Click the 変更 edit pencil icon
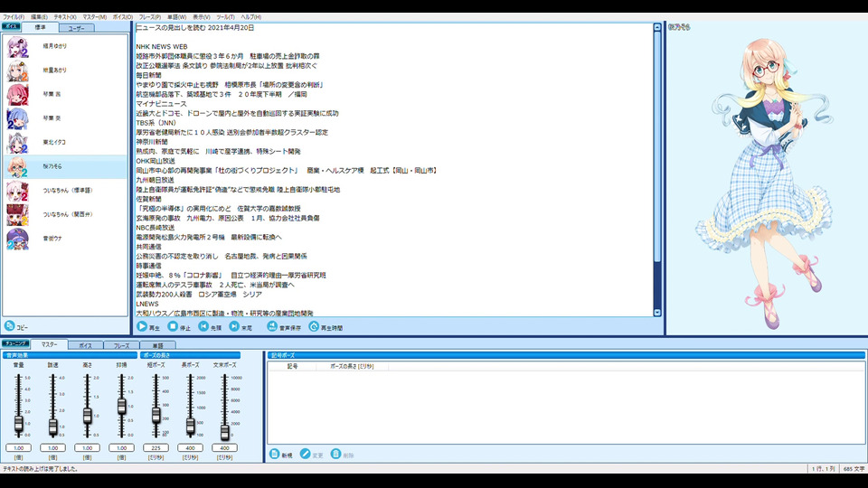The width and height of the screenshot is (868, 488). (x=305, y=454)
